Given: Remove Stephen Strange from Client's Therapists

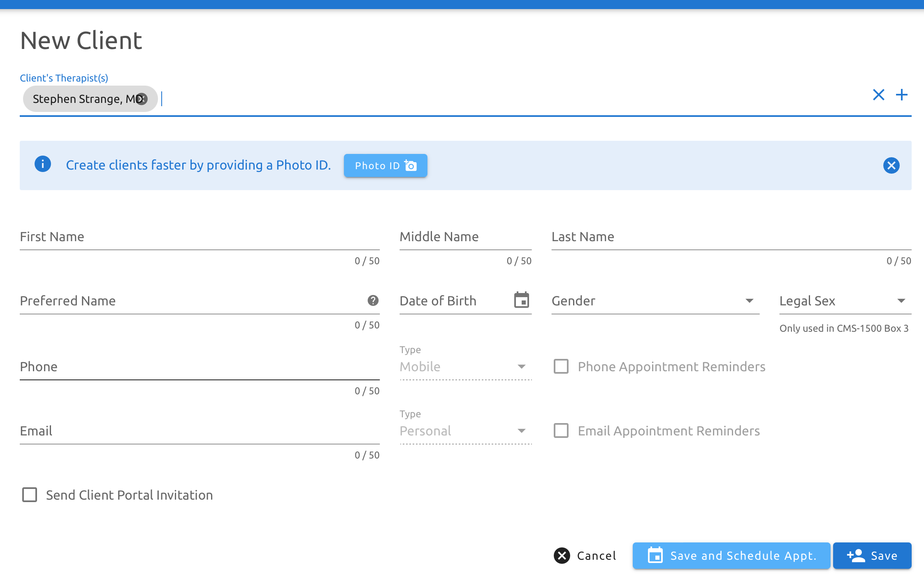Looking at the screenshot, I should click(142, 98).
